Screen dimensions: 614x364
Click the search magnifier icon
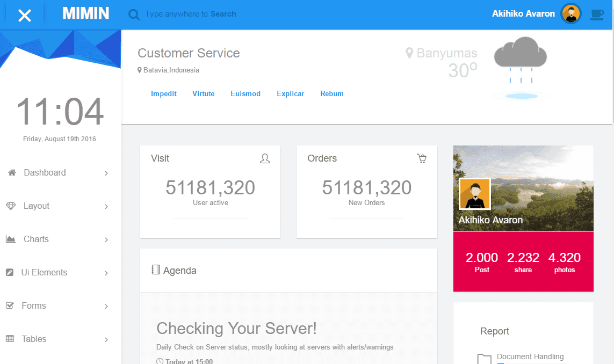coord(134,14)
